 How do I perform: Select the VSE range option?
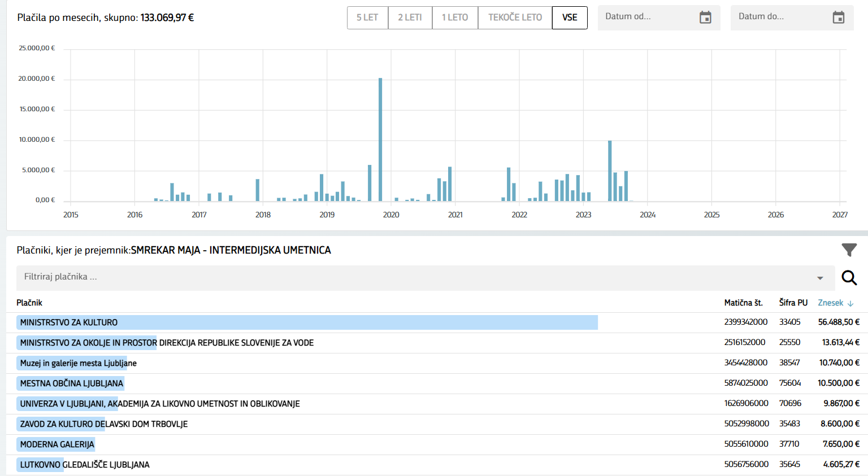click(570, 18)
